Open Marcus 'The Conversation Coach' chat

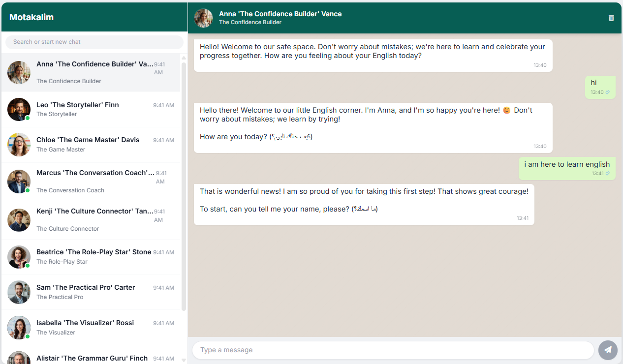coord(91,182)
